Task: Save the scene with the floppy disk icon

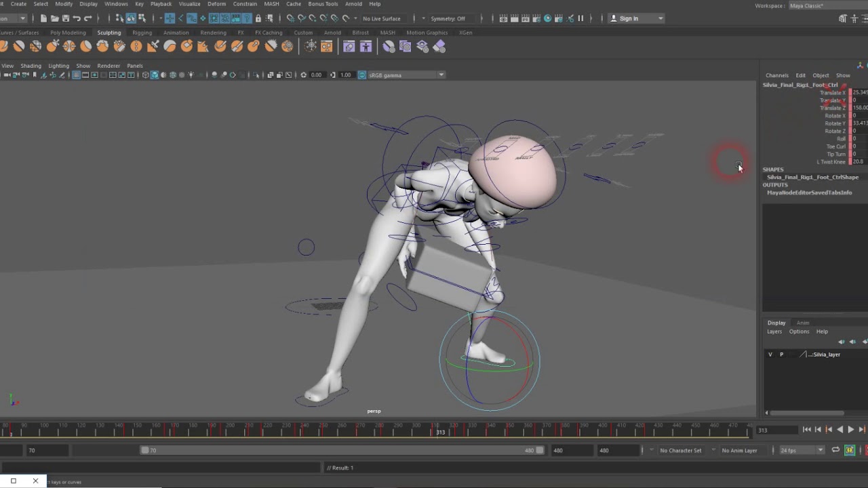Action: pyautogui.click(x=66, y=18)
